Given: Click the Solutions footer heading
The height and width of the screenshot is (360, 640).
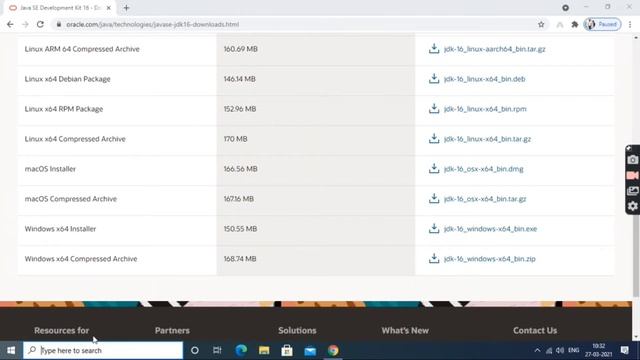Looking at the screenshot, I should click(297, 331).
